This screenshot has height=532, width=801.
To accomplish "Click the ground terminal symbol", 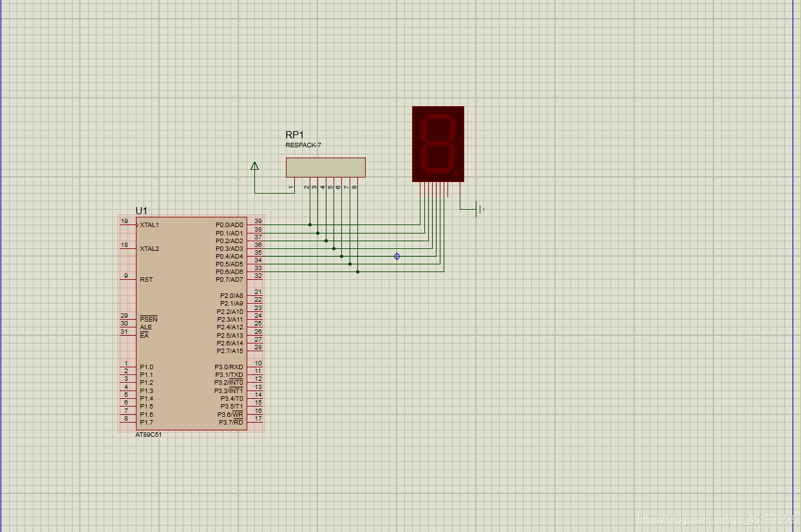I will 480,209.
